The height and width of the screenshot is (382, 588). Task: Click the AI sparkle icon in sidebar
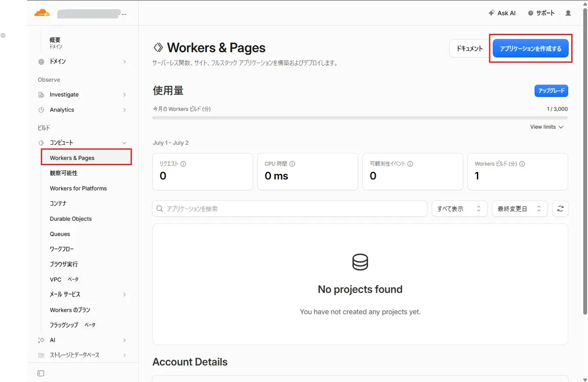pos(41,340)
